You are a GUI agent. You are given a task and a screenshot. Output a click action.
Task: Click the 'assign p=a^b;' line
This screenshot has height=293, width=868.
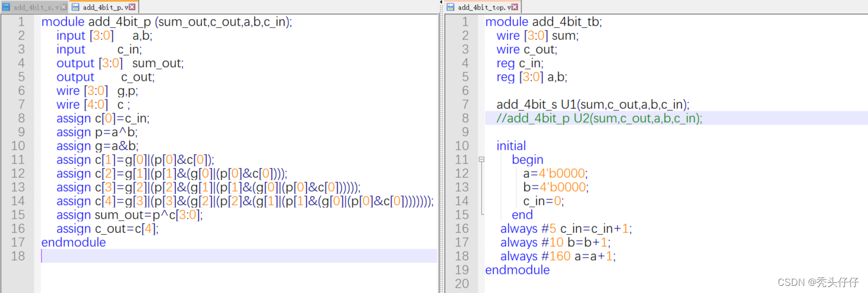[x=97, y=132]
